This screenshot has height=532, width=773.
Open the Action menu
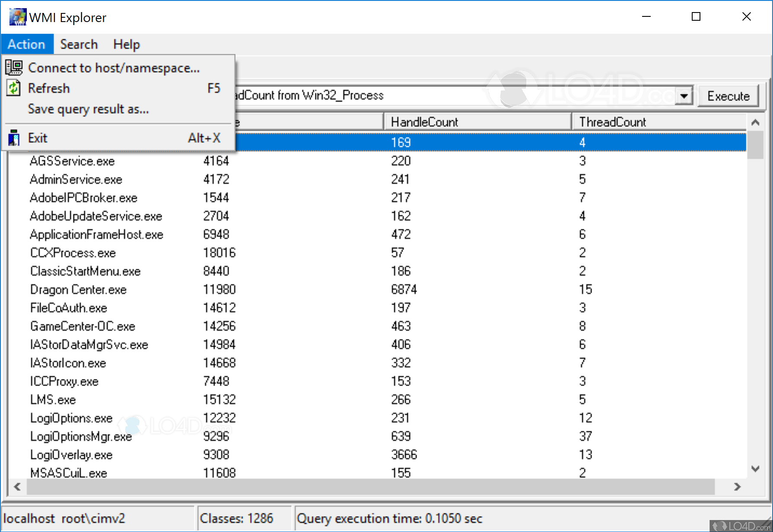(27, 44)
